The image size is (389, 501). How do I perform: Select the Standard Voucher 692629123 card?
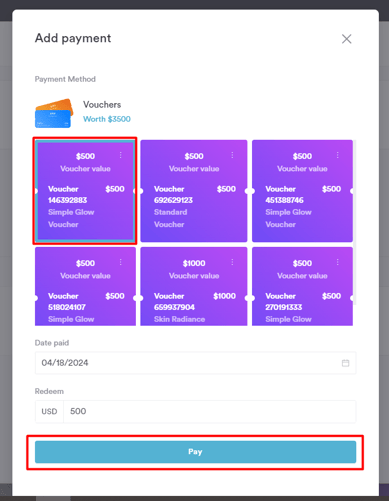pos(194,191)
